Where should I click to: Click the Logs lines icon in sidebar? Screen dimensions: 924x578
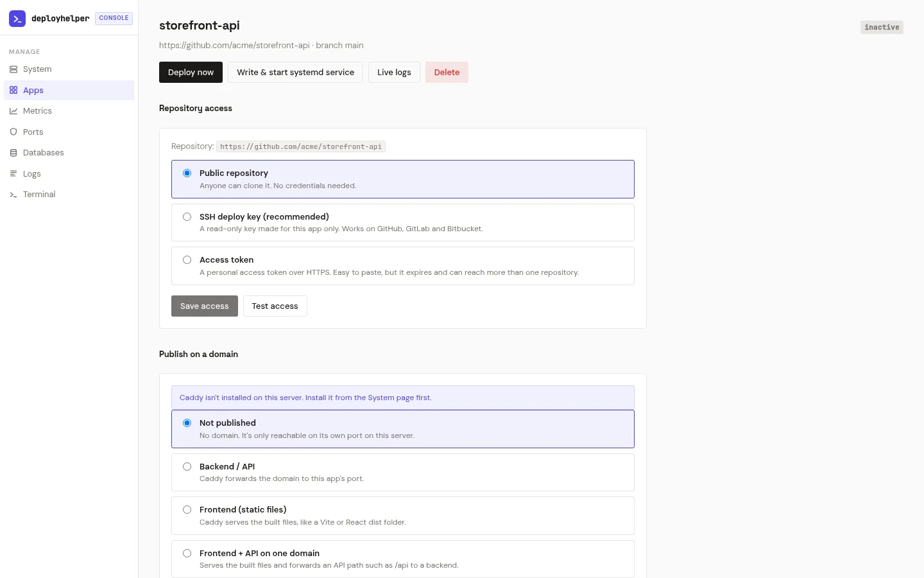pyautogui.click(x=13, y=173)
